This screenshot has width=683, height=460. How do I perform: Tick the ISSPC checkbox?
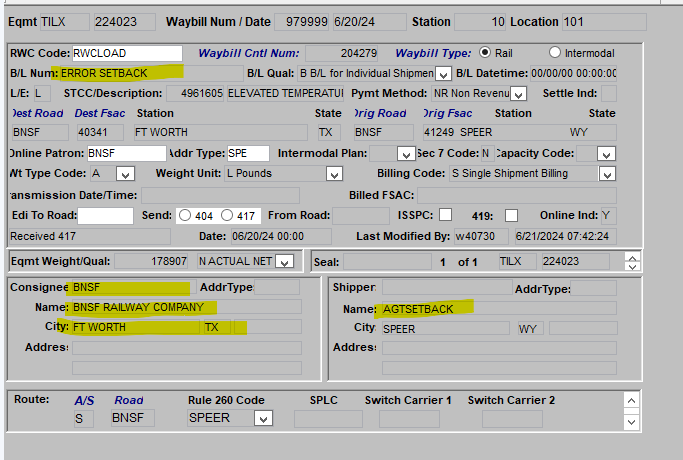pyautogui.click(x=445, y=215)
